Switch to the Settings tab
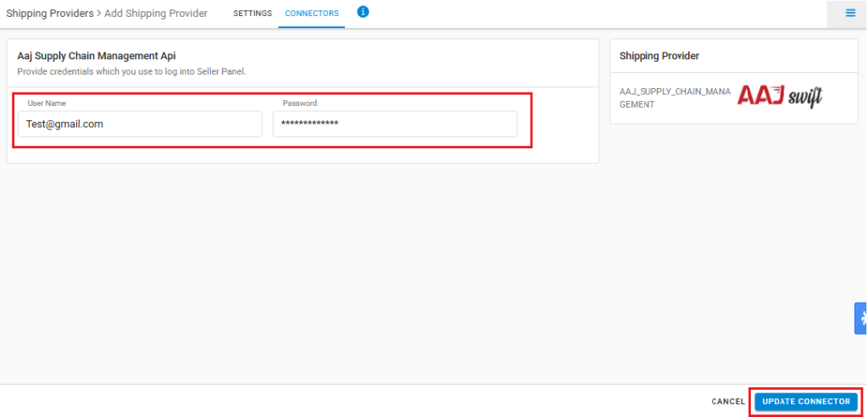 coord(253,14)
